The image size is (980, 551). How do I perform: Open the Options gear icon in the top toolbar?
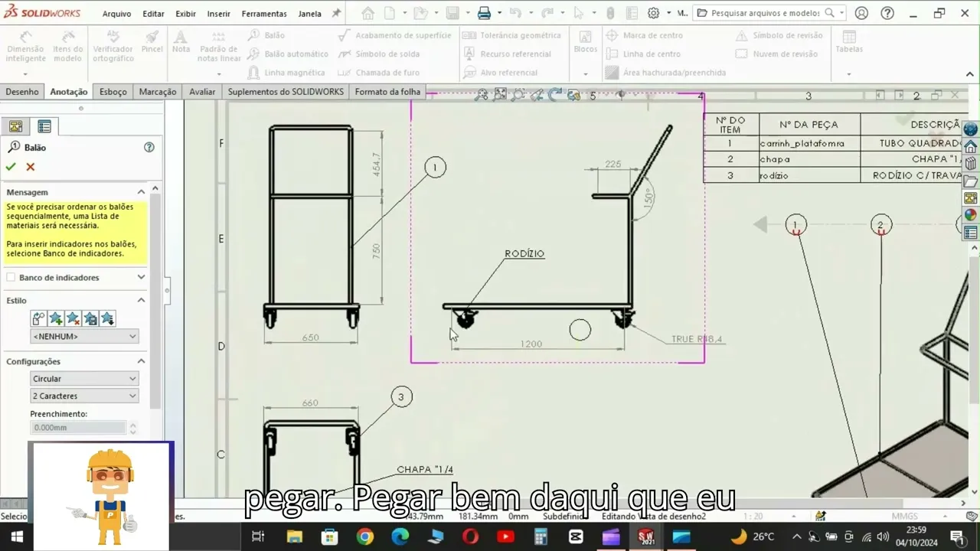click(x=653, y=13)
